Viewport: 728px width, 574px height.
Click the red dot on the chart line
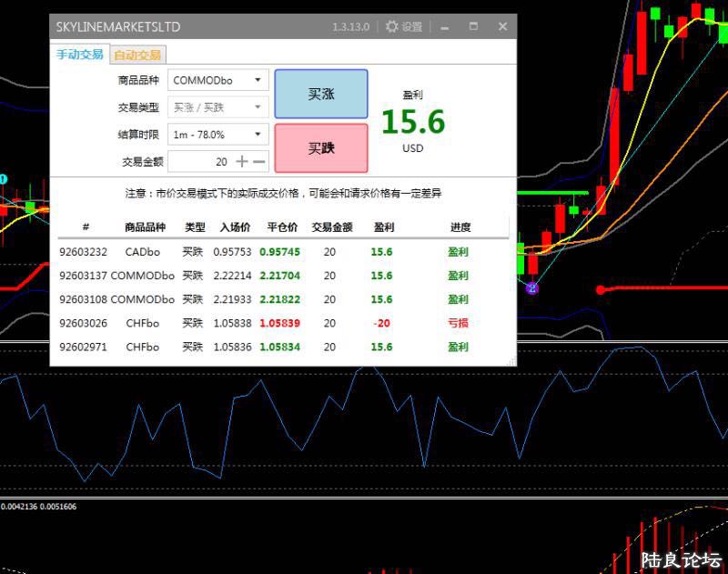[600, 290]
